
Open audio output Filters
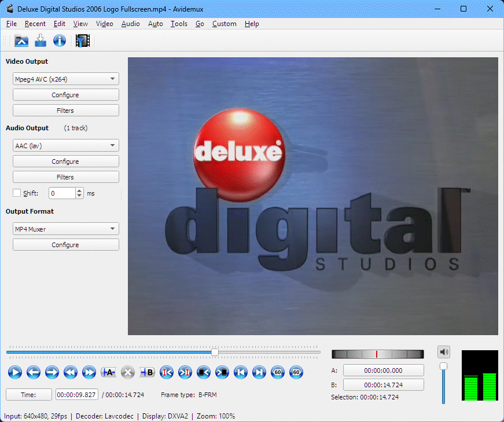pos(65,177)
